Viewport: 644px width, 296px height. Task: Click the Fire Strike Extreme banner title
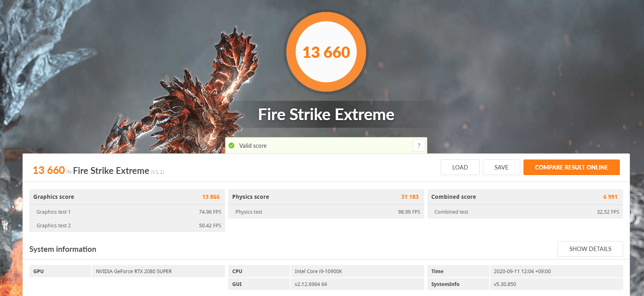(x=326, y=114)
